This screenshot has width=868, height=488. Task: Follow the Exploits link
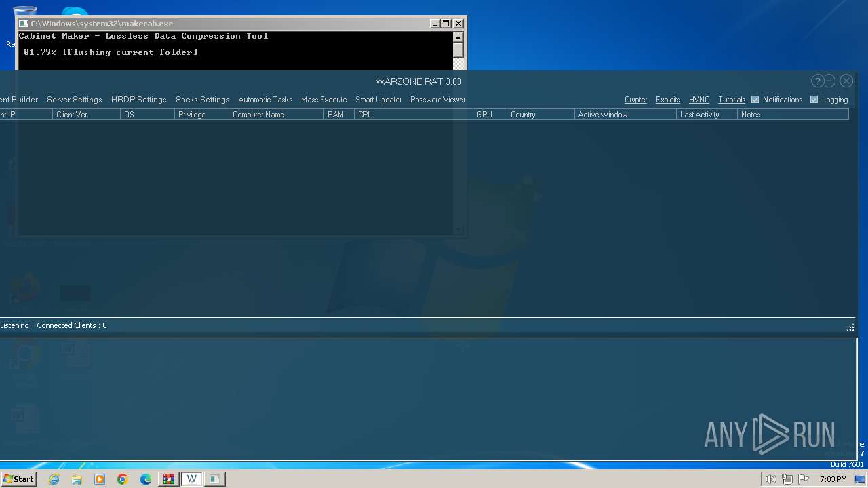pos(668,100)
